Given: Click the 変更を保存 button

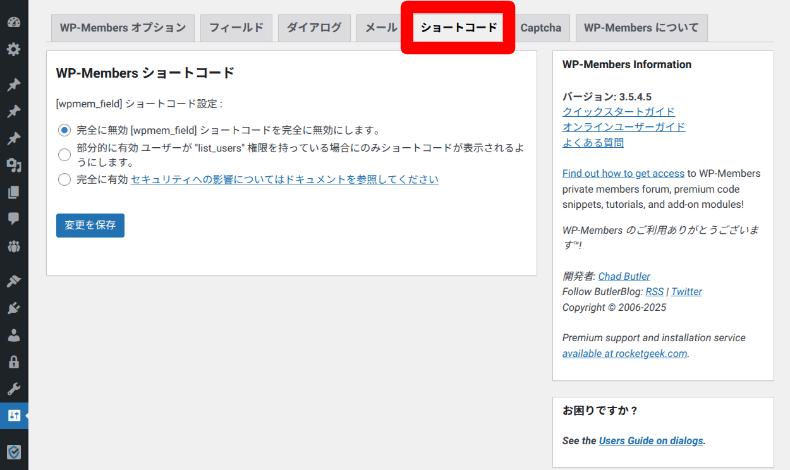Looking at the screenshot, I should click(90, 225).
